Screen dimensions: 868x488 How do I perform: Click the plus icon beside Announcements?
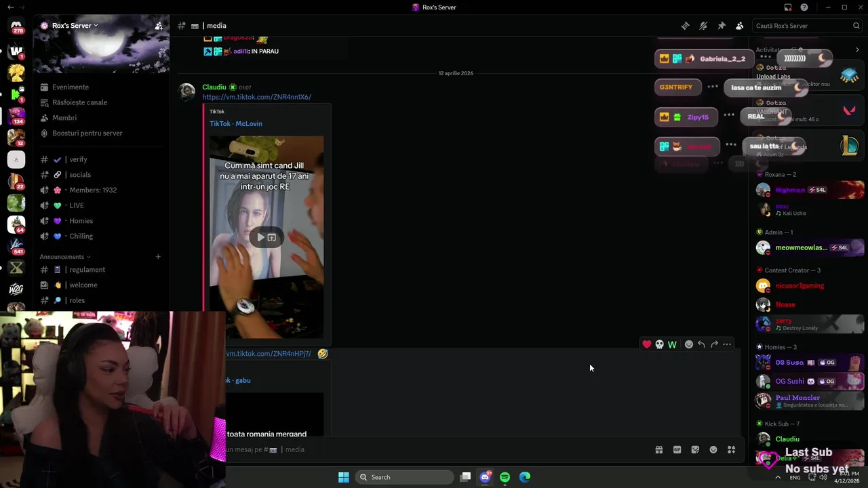(158, 257)
